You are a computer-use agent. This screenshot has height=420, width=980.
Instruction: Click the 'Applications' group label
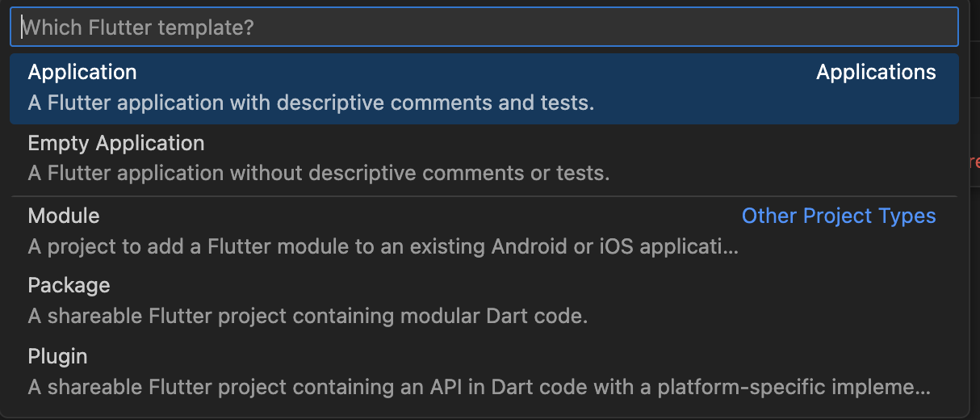tap(876, 73)
